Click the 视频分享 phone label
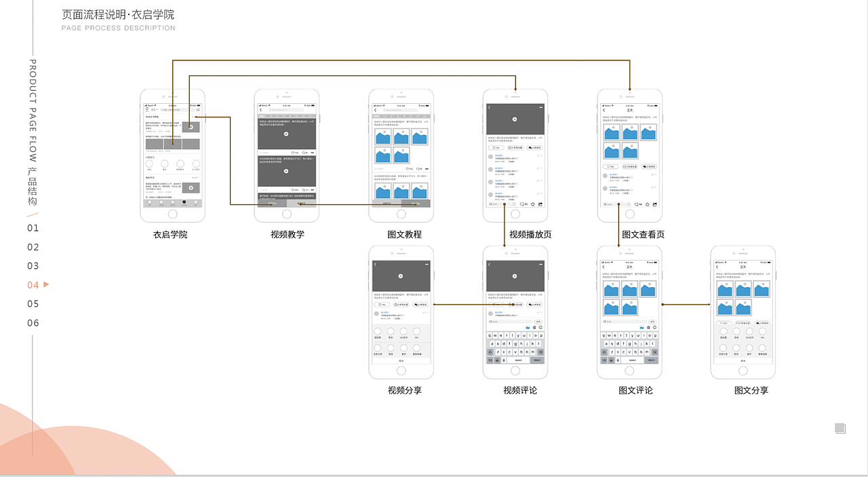The width and height of the screenshot is (868, 477). [405, 391]
